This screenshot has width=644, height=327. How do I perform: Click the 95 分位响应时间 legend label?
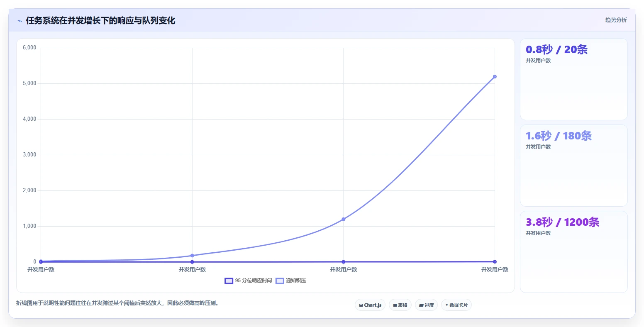click(254, 281)
